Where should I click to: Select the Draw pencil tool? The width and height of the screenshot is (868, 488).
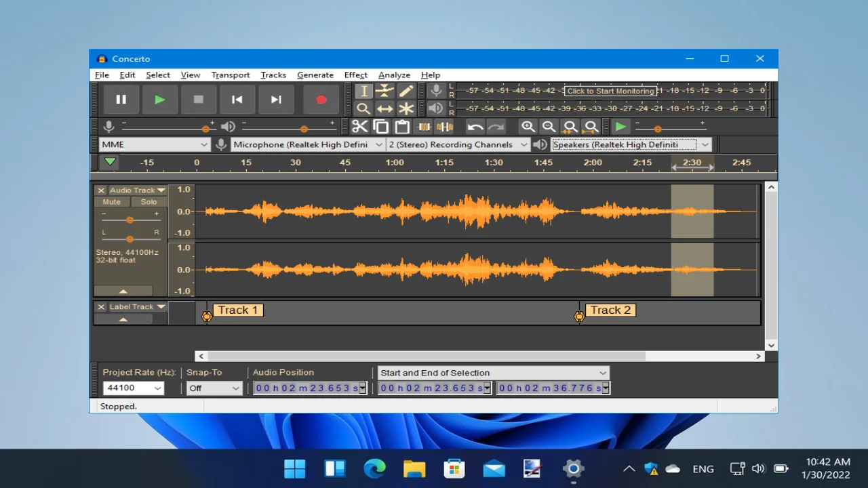click(x=406, y=91)
